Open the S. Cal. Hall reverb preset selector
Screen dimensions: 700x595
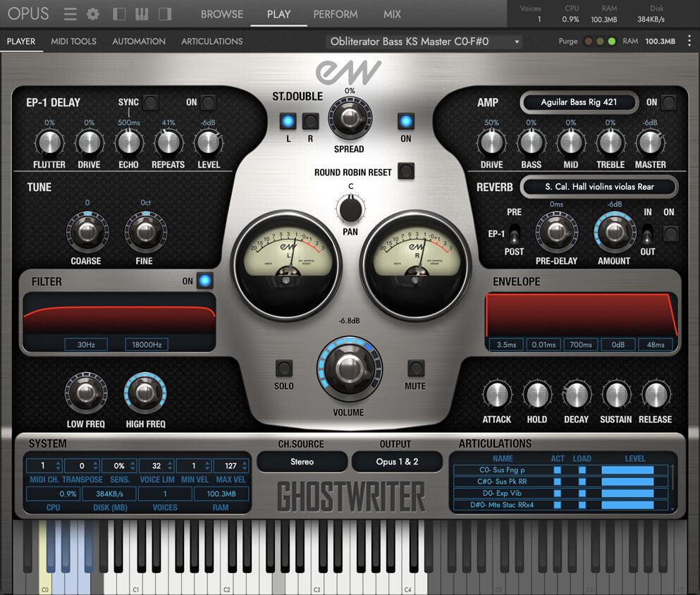(x=599, y=187)
